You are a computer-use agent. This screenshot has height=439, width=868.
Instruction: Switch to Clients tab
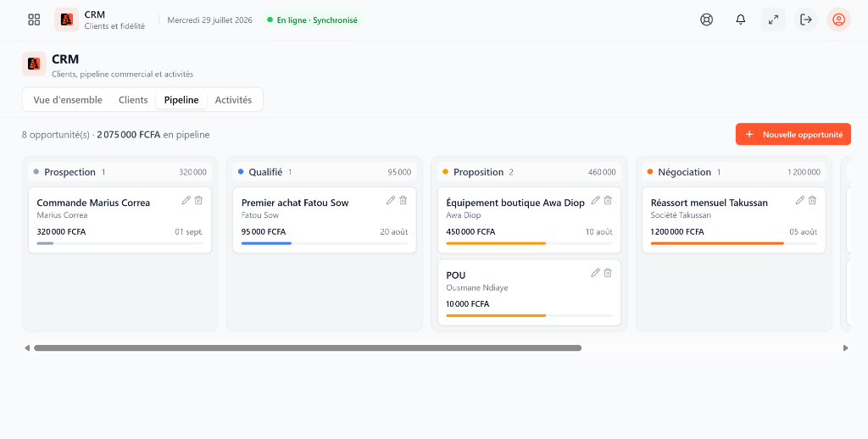[133, 100]
